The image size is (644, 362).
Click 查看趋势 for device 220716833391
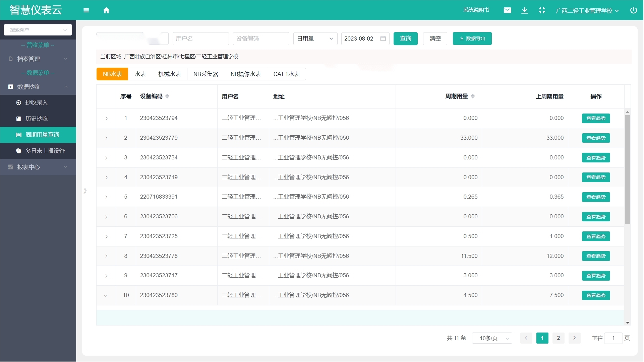click(x=596, y=197)
